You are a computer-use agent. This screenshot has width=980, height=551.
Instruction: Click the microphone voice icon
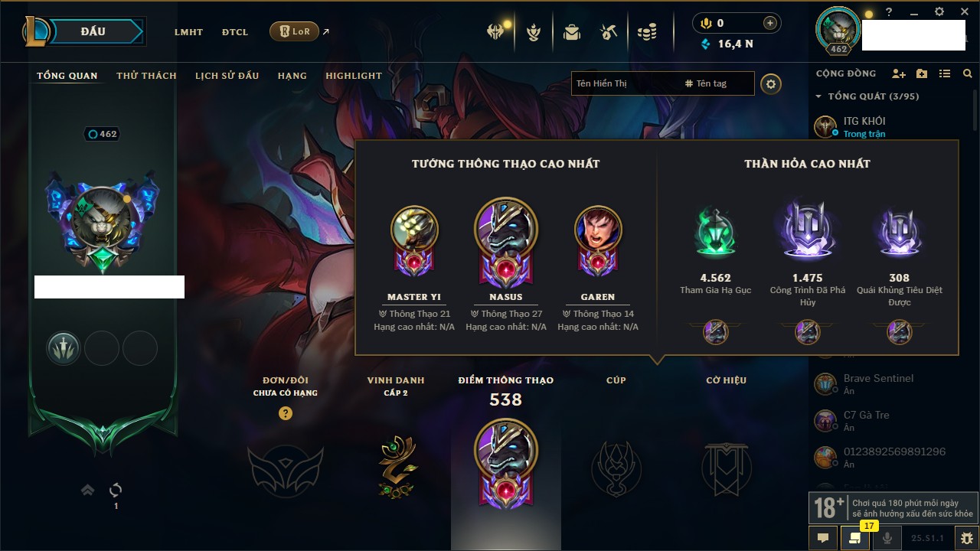pyautogui.click(x=888, y=538)
